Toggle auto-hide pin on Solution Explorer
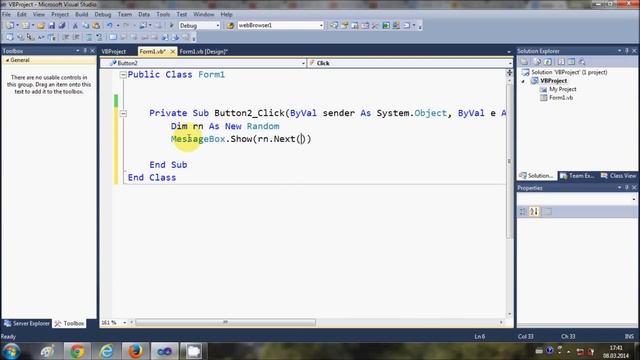This screenshot has height=360, width=640. point(627,51)
